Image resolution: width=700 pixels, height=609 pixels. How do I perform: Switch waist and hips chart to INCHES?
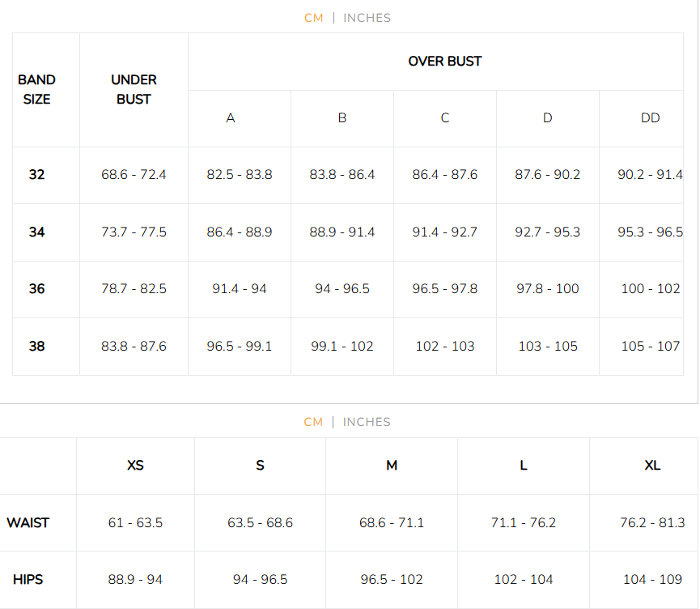(x=367, y=422)
